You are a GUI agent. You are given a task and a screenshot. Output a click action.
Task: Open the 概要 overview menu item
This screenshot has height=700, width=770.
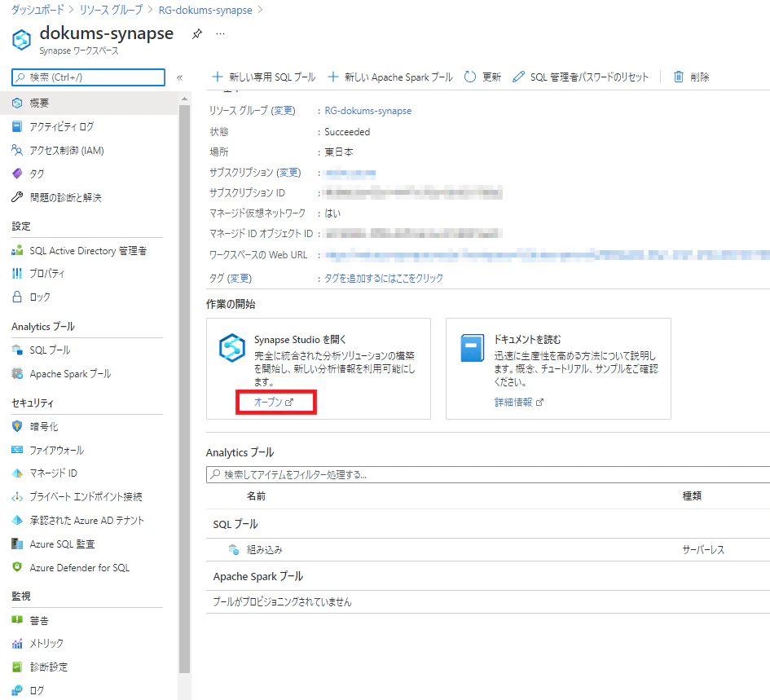(x=89, y=103)
